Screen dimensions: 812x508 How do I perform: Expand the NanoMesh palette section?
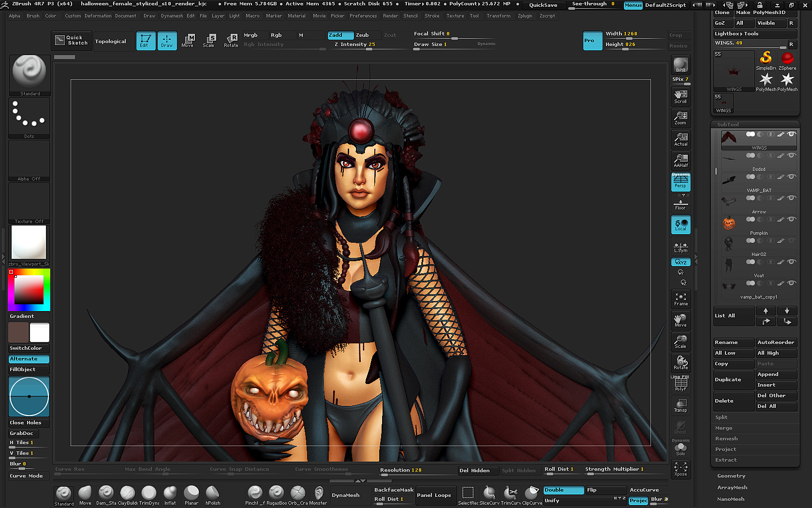[731, 499]
